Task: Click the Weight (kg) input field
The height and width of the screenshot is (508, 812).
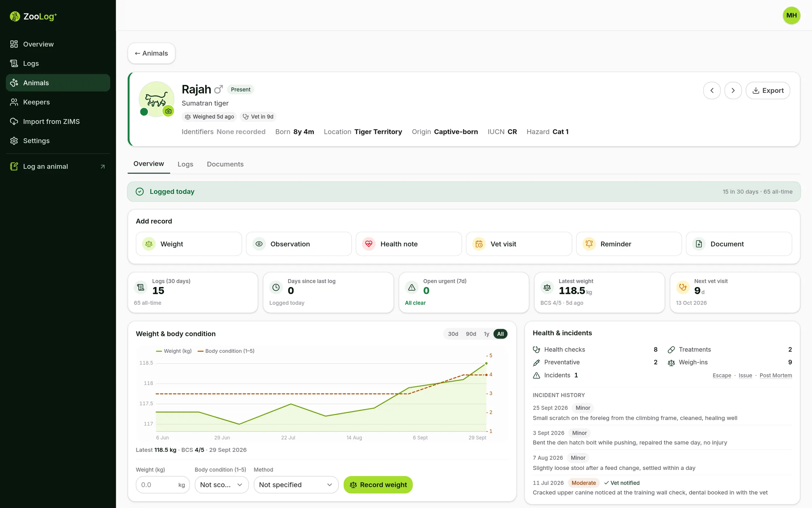Action: click(163, 485)
